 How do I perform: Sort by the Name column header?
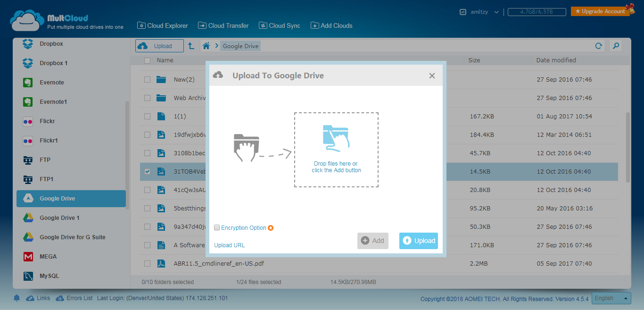pyautogui.click(x=165, y=60)
